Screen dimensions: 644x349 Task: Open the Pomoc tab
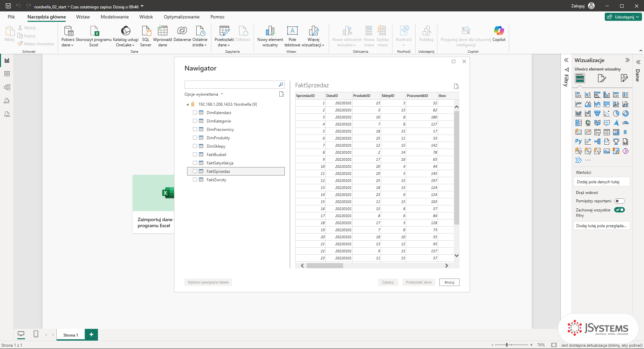pyautogui.click(x=218, y=17)
